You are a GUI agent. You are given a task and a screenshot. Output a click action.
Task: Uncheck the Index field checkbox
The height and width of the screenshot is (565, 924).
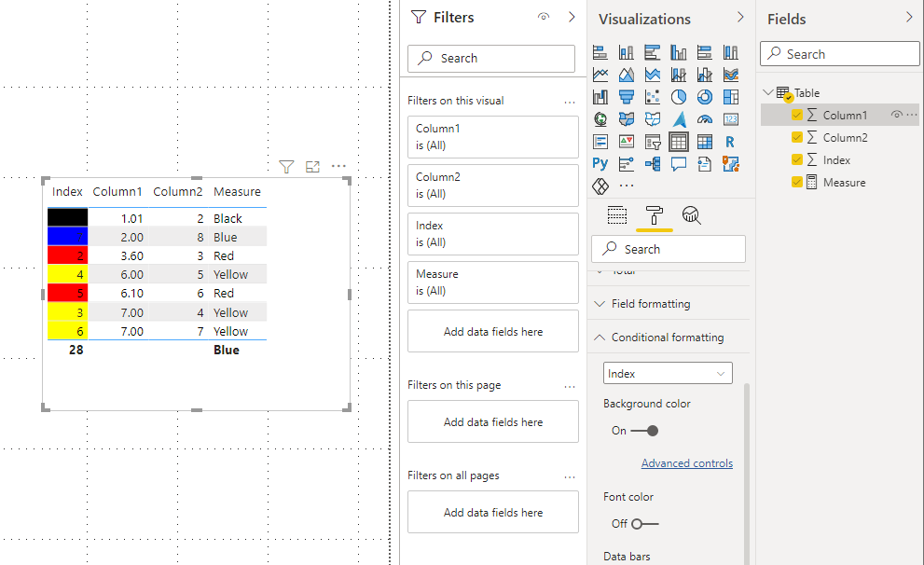tap(796, 159)
